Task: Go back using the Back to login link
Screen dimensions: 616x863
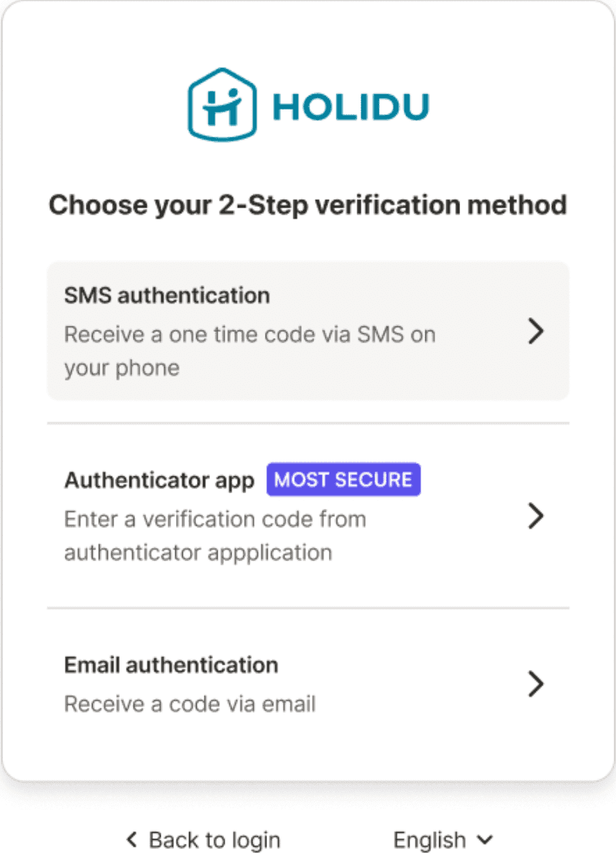Action: click(214, 840)
